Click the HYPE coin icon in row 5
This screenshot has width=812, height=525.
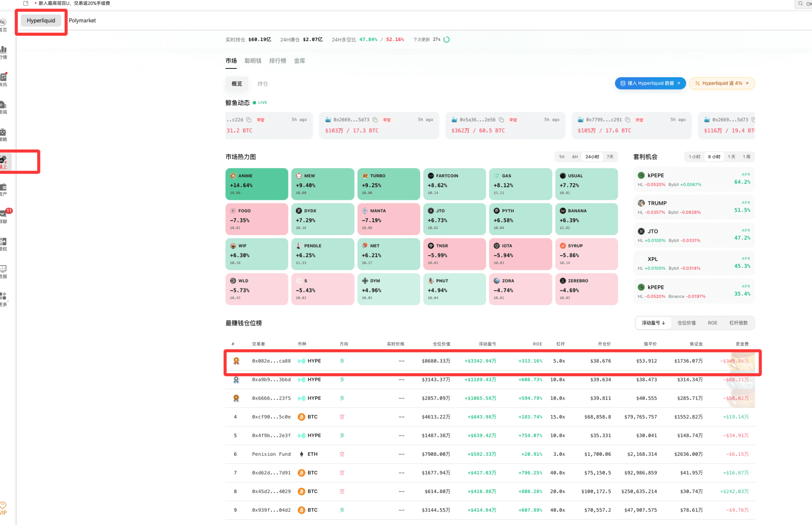[302, 435]
